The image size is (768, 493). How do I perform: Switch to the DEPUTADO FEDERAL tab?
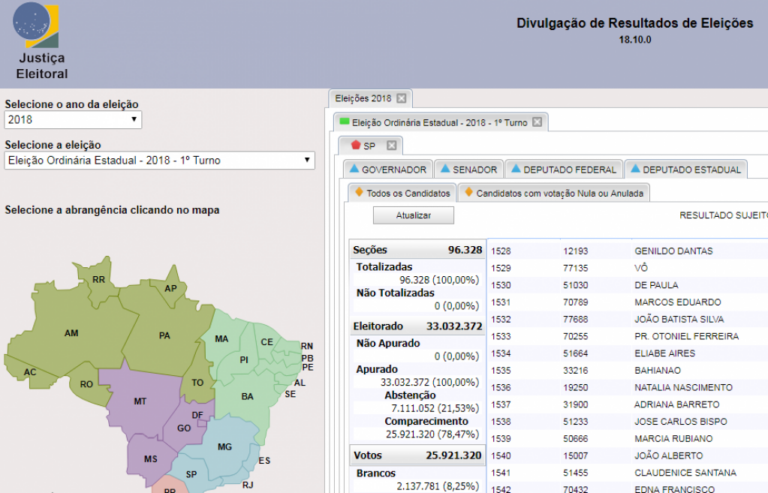564,169
